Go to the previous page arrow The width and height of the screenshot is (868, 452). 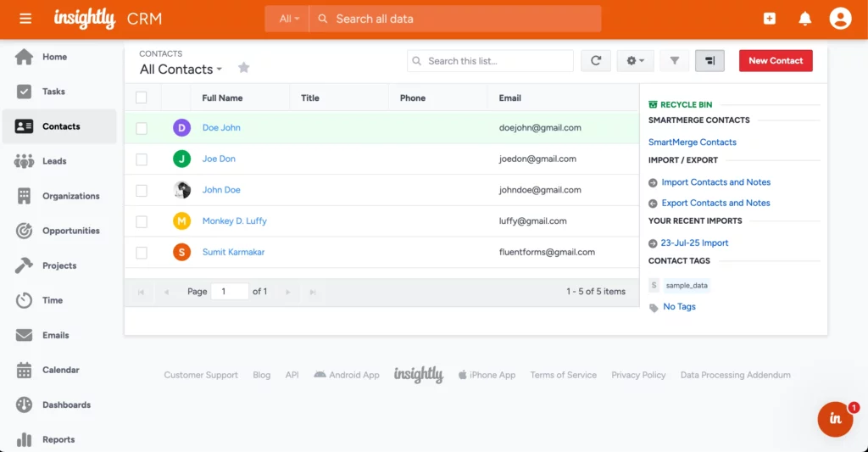[166, 292]
